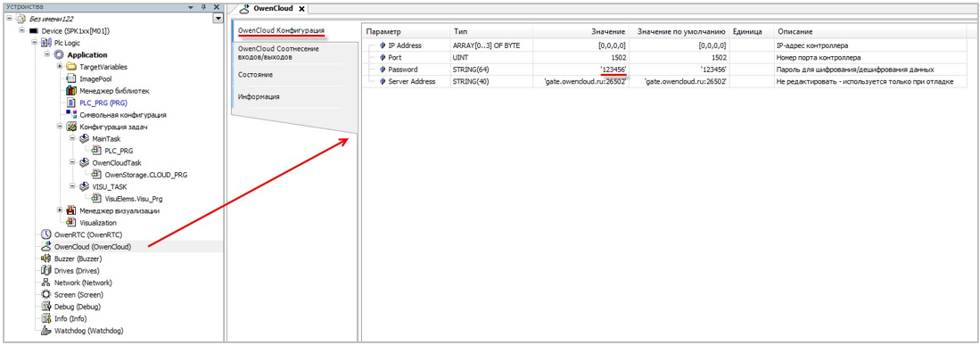Click the Network icon in device tree

pyautogui.click(x=45, y=283)
